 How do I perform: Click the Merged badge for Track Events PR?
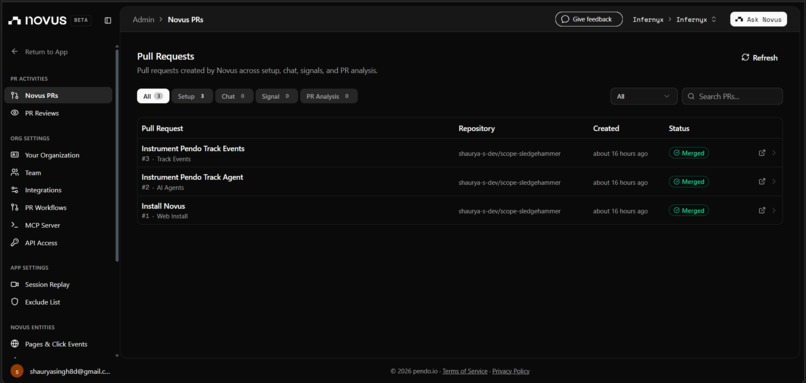[x=689, y=153]
